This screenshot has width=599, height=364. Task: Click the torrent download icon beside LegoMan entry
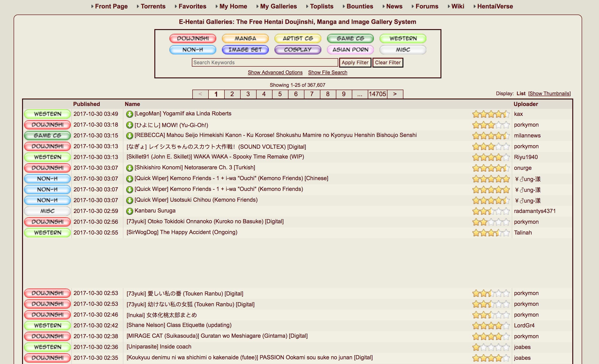click(129, 114)
